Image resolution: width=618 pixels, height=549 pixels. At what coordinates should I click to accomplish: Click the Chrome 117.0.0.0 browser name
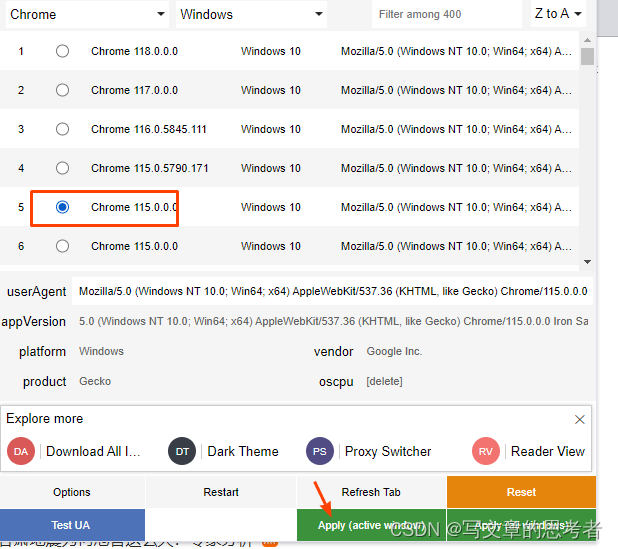(134, 90)
